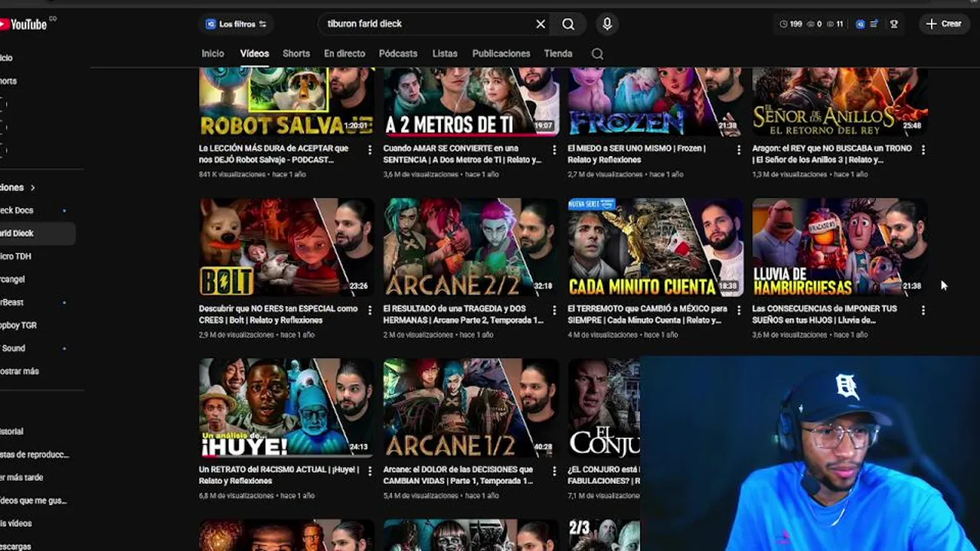Play the Arcane 1/2 video thumbnail
980x551 pixels.
tap(471, 408)
